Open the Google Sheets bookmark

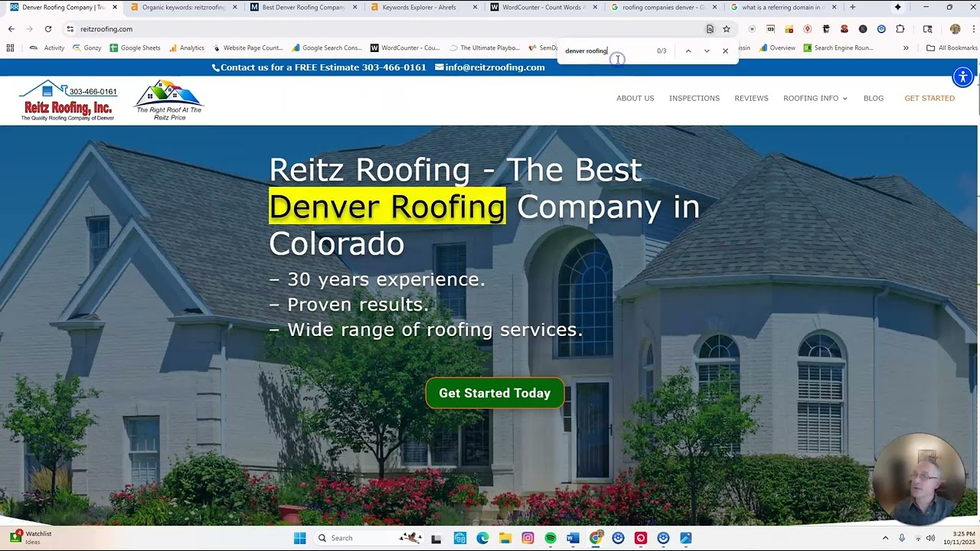click(x=135, y=47)
